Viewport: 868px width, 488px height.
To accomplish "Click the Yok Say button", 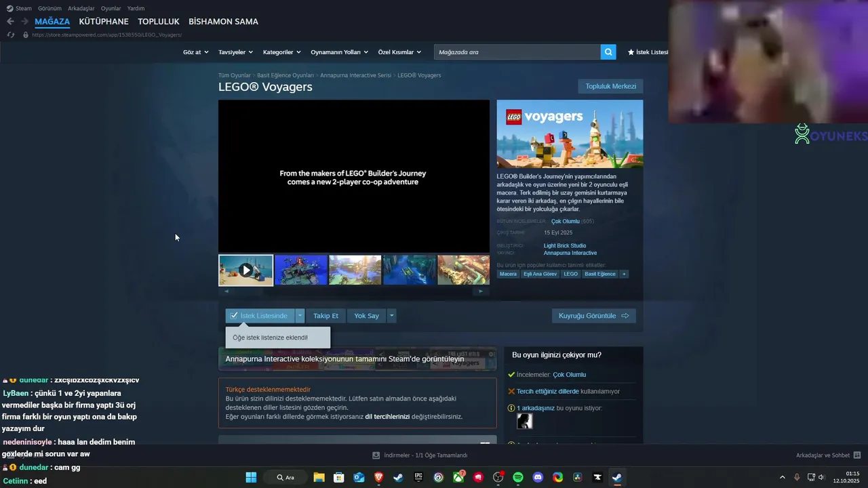I will coord(366,316).
